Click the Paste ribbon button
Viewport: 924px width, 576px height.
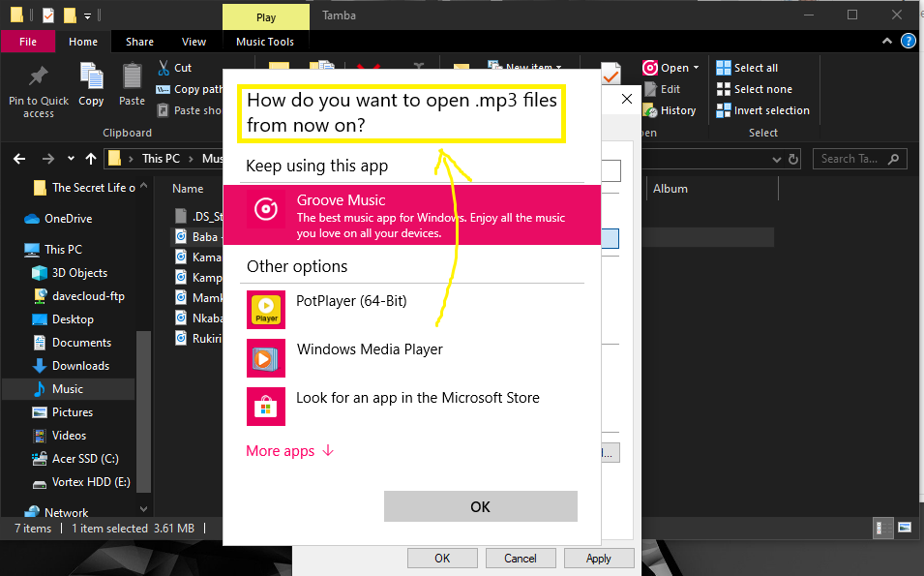click(x=132, y=85)
